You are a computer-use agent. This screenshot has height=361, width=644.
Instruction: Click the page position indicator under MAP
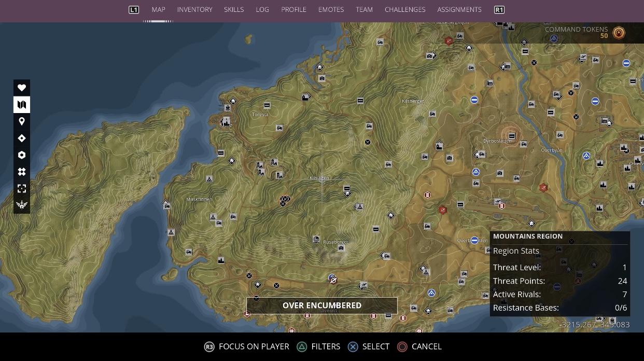tap(158, 21)
